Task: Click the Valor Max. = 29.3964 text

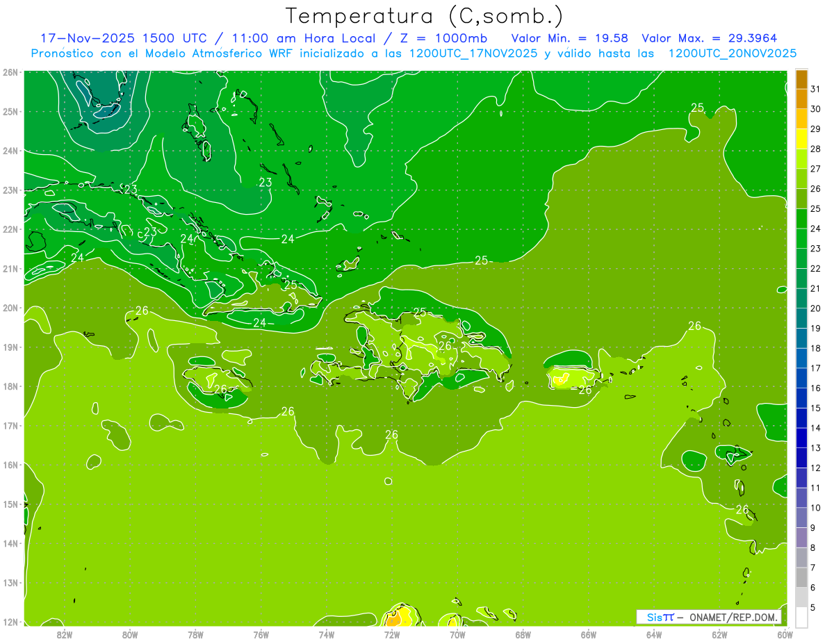Action: tap(710, 38)
